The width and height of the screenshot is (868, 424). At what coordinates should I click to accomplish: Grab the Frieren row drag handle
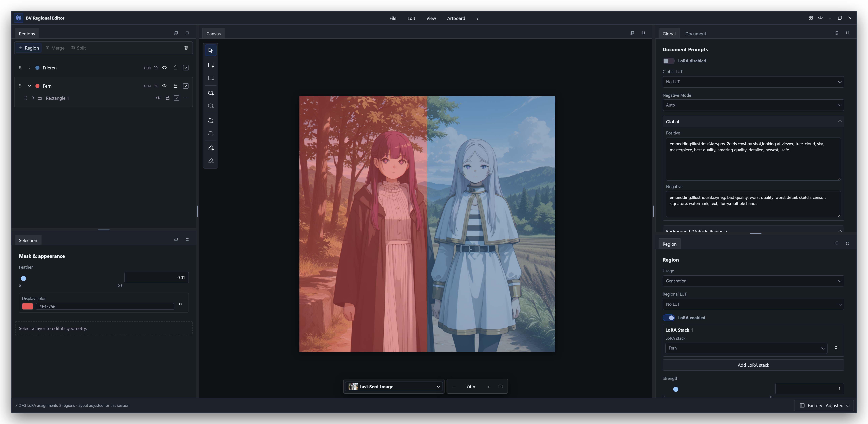click(x=20, y=68)
